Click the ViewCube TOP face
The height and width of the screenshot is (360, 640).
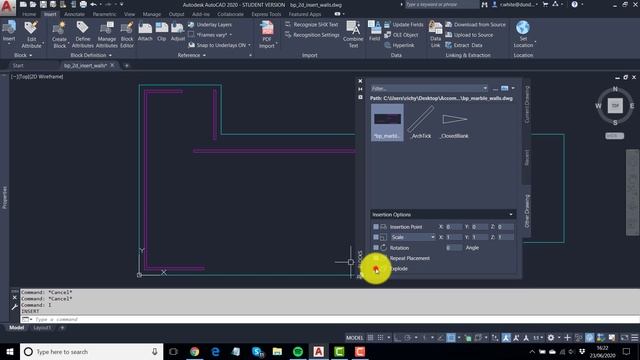(x=615, y=106)
